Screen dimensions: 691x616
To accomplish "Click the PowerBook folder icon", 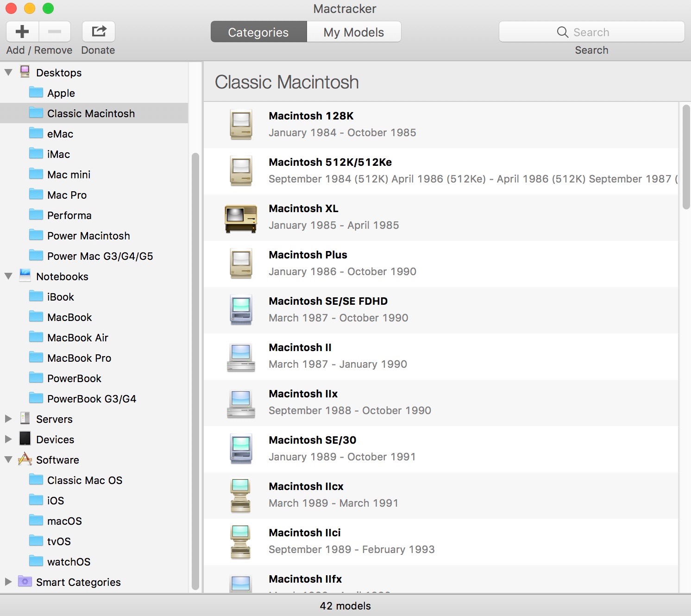I will pyautogui.click(x=36, y=377).
